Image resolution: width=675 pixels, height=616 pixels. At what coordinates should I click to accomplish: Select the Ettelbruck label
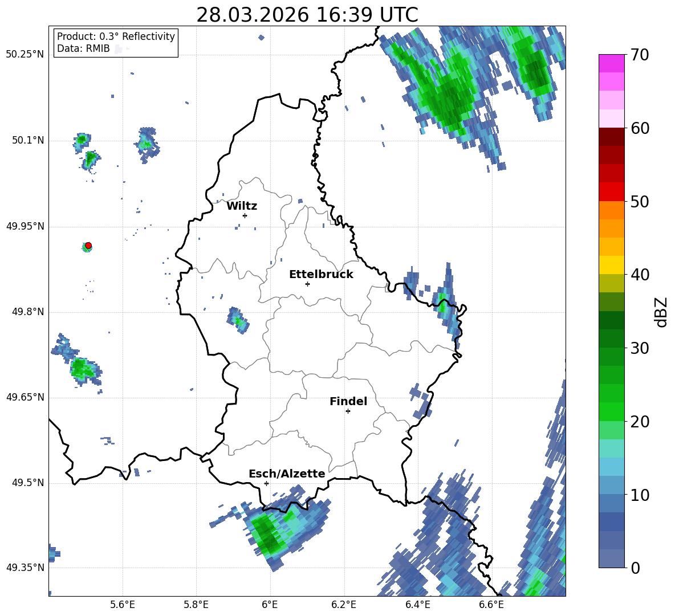[321, 275]
